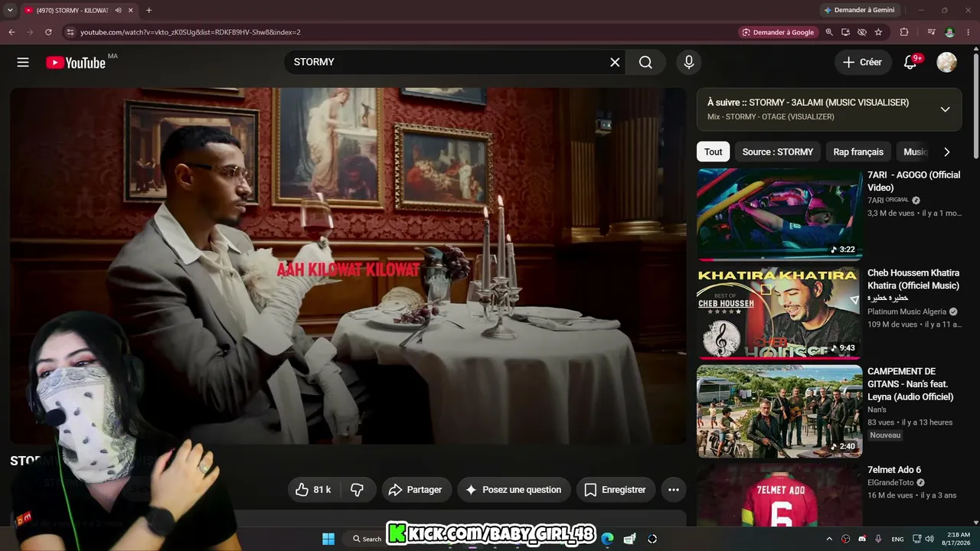Open the YouTube guide hamburger menu
The image size is (980, 551).
click(x=23, y=62)
